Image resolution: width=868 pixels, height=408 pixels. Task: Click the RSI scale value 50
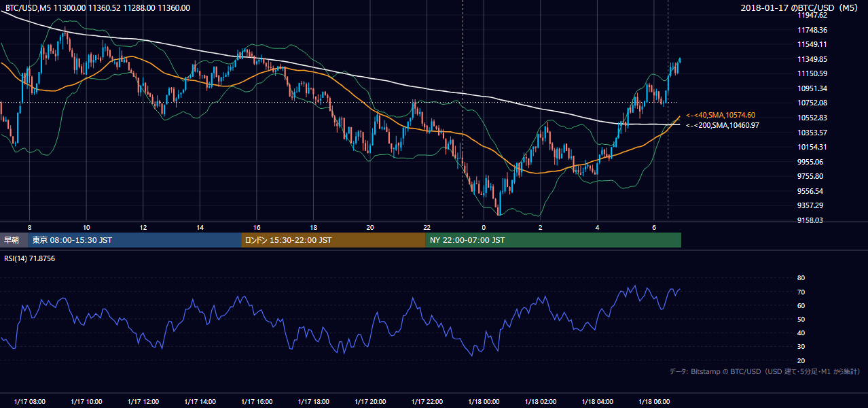[x=801, y=319]
